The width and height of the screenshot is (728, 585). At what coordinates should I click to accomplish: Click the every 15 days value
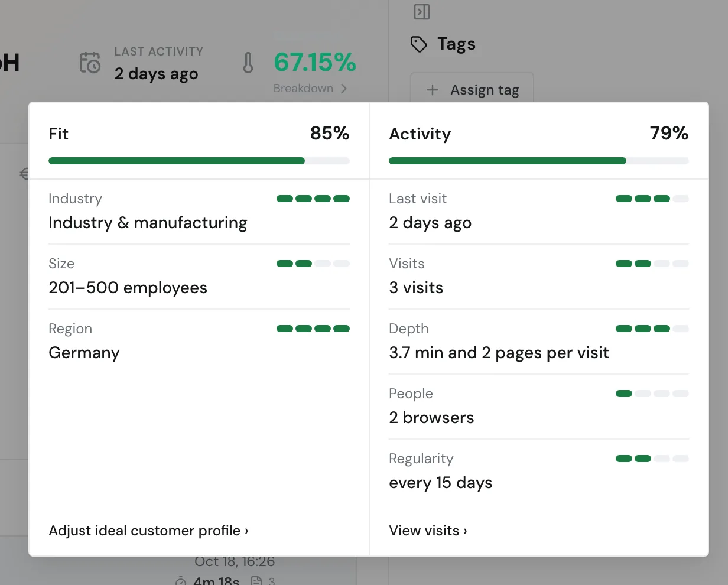pyautogui.click(x=441, y=483)
